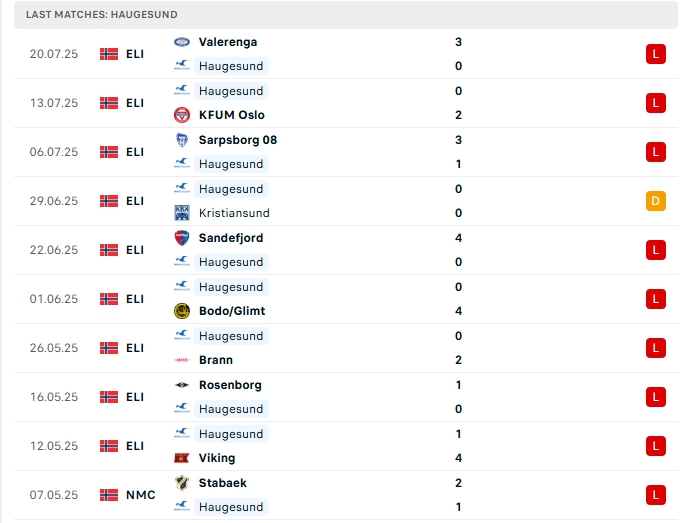Viewport: 686px width, 523px height.
Task: Click the Sandefjord team crest
Action: click(x=181, y=238)
